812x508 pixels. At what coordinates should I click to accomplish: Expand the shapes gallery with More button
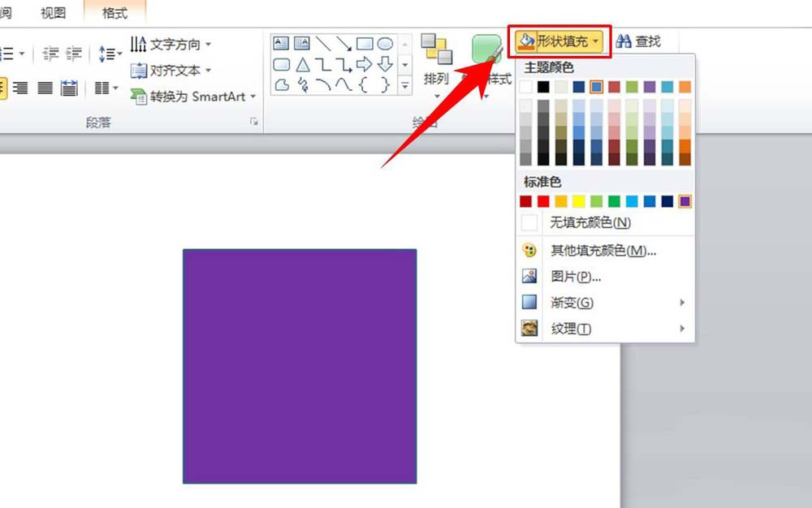coord(405,86)
